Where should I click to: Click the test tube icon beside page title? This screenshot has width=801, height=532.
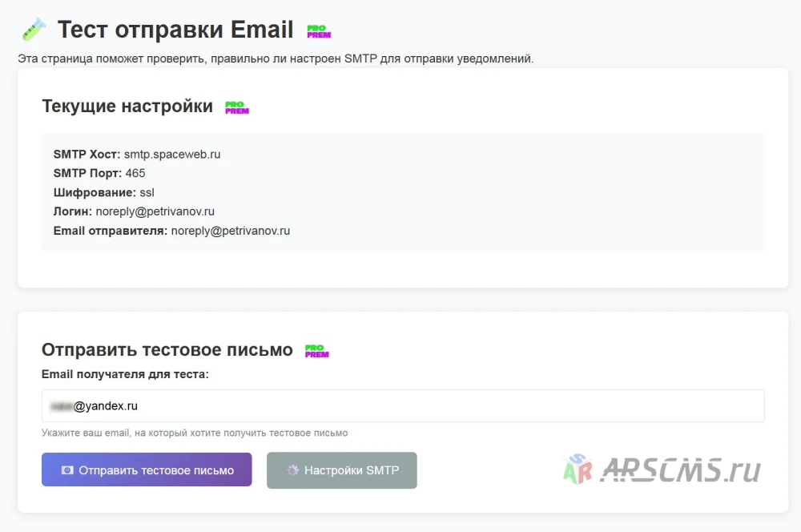(x=34, y=29)
